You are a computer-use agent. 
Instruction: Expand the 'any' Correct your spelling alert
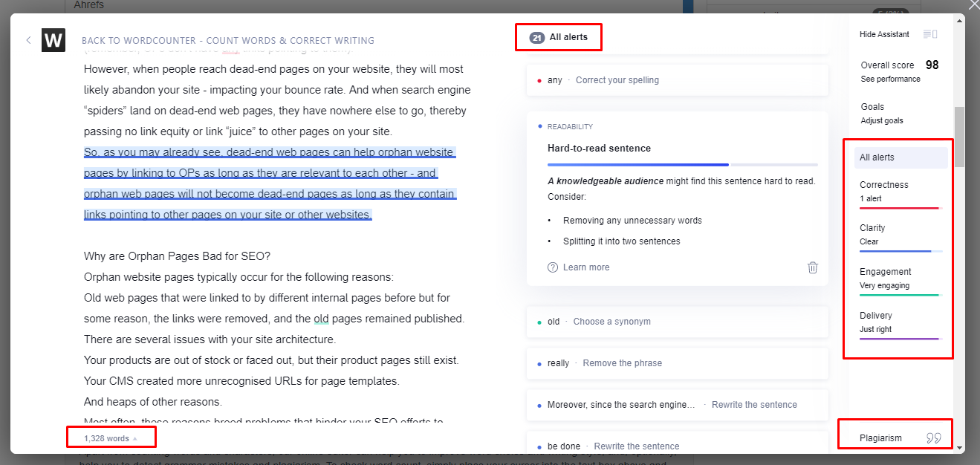(676, 80)
